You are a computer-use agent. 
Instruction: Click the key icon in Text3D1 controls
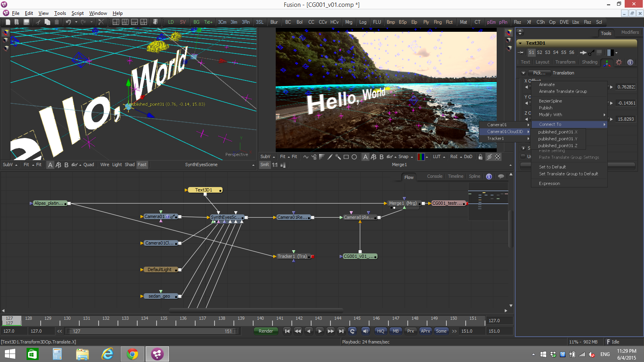(591, 53)
